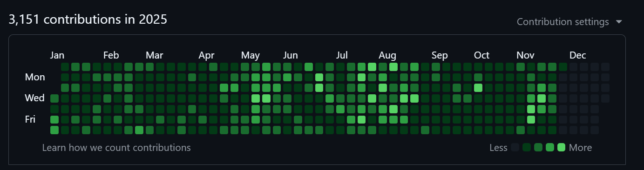Click the 'Less' legend label
The height and width of the screenshot is (170, 644).
coord(498,148)
